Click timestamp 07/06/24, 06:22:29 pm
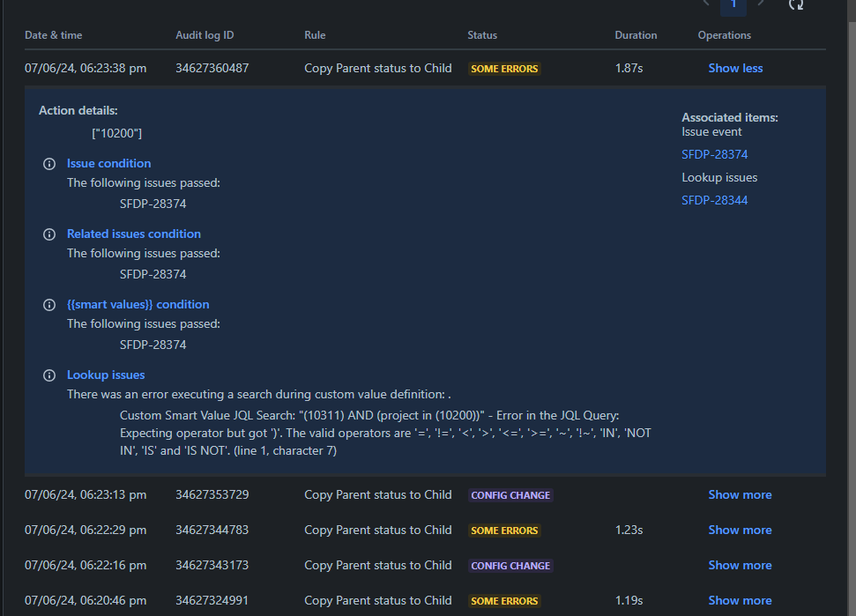This screenshot has width=856, height=616. tap(86, 530)
